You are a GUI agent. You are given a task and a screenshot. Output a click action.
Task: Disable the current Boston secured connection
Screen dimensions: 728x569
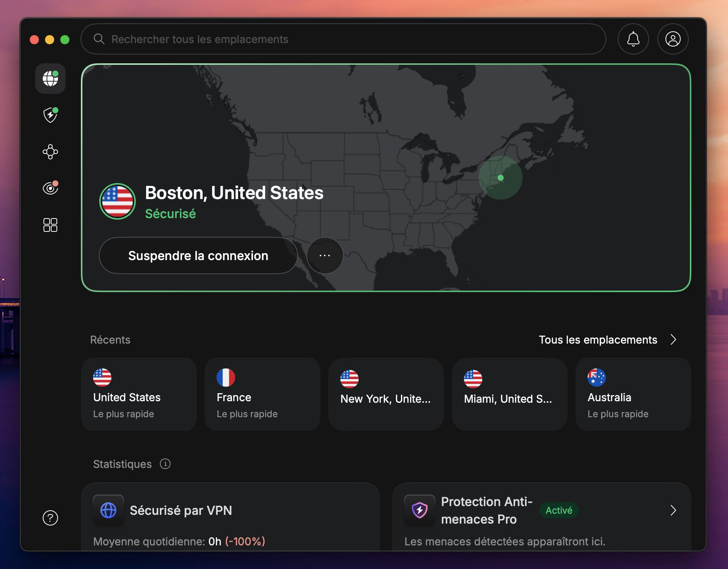(x=198, y=256)
